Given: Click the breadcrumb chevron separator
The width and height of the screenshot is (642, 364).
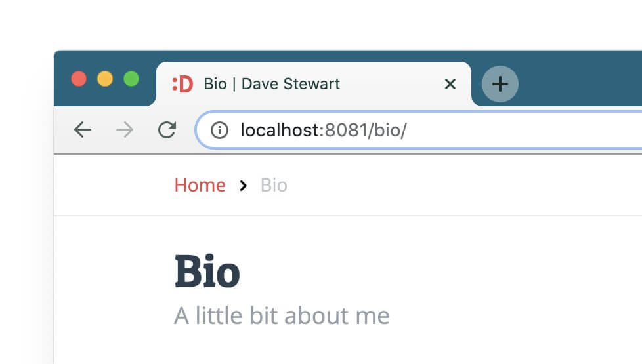Looking at the screenshot, I should (244, 186).
